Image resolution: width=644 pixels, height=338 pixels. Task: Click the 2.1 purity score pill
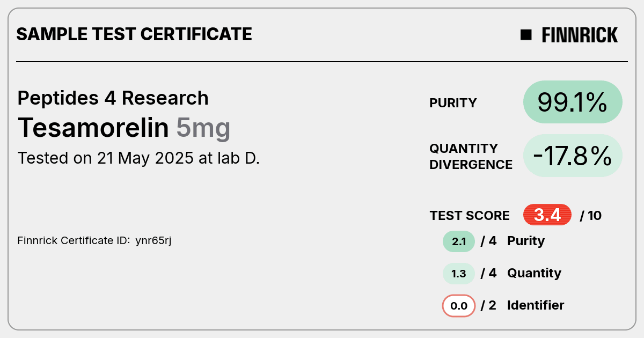(459, 241)
